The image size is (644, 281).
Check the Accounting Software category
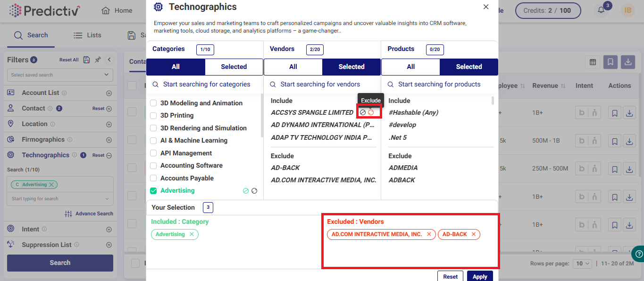coord(153,165)
